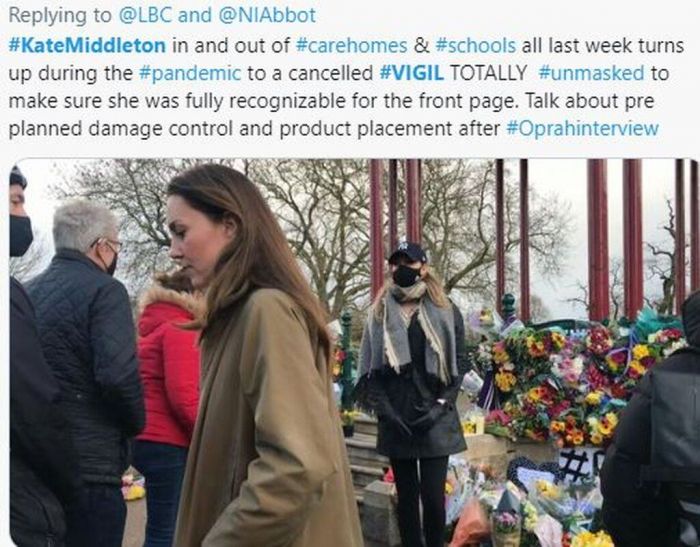Follow the #schools hashtag link
Screen dimensions: 700x547
pos(475,46)
